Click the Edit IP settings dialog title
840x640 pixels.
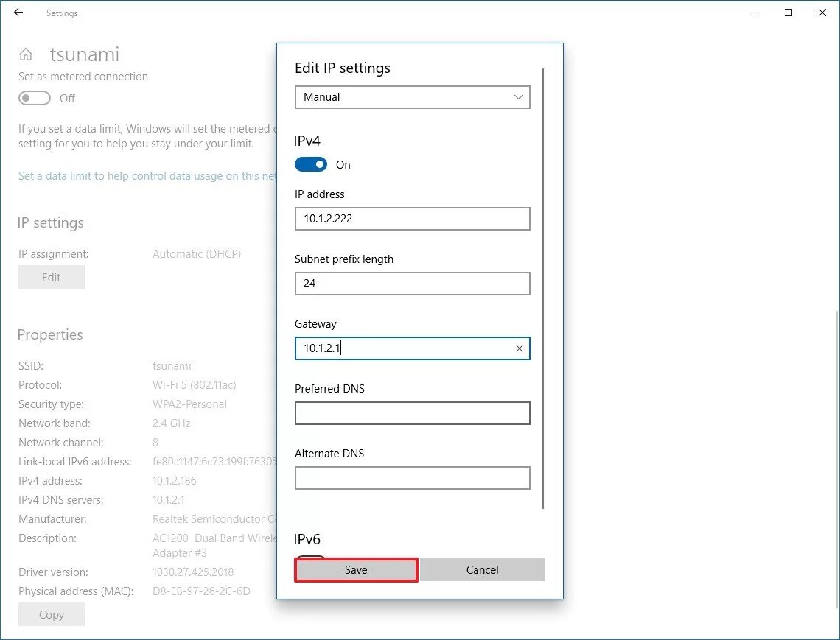(343, 68)
